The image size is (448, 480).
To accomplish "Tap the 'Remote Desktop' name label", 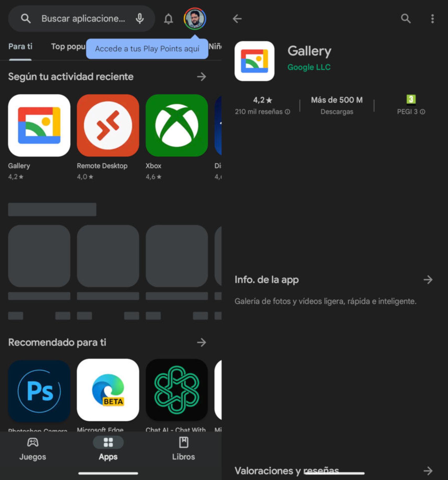I will [x=102, y=166].
